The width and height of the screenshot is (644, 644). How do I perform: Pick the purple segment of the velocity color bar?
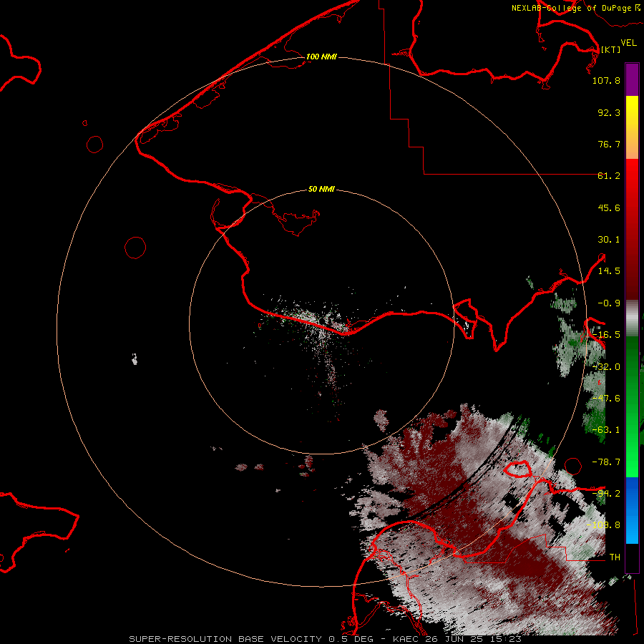point(632,80)
